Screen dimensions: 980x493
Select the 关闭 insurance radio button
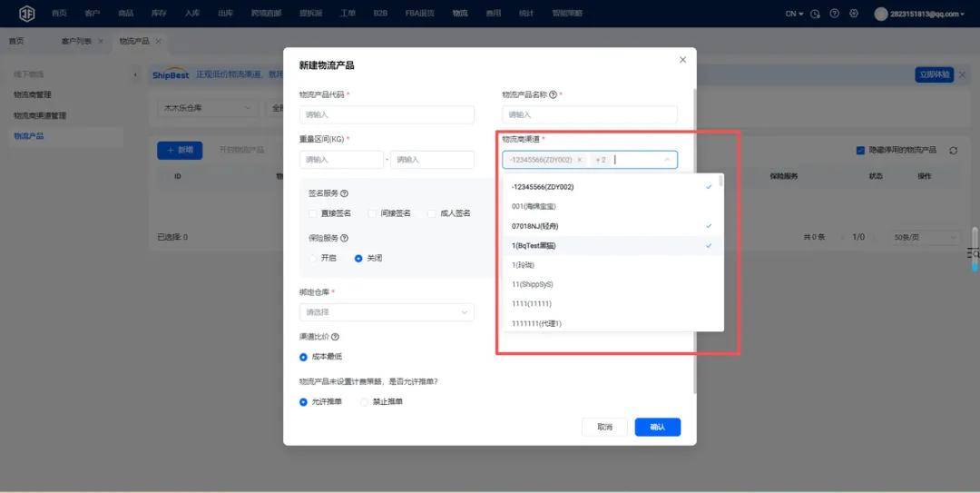358,258
